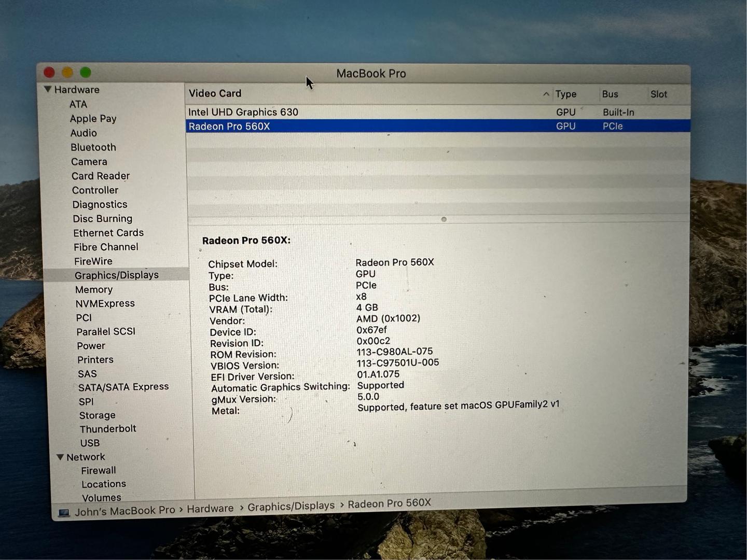This screenshot has width=747, height=560.
Task: Click the VBIOS Version value 113-C97501U-005
Action: point(398,362)
